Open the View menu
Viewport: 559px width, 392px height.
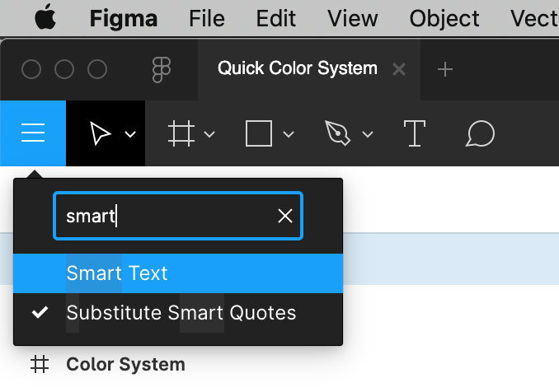[x=353, y=18]
